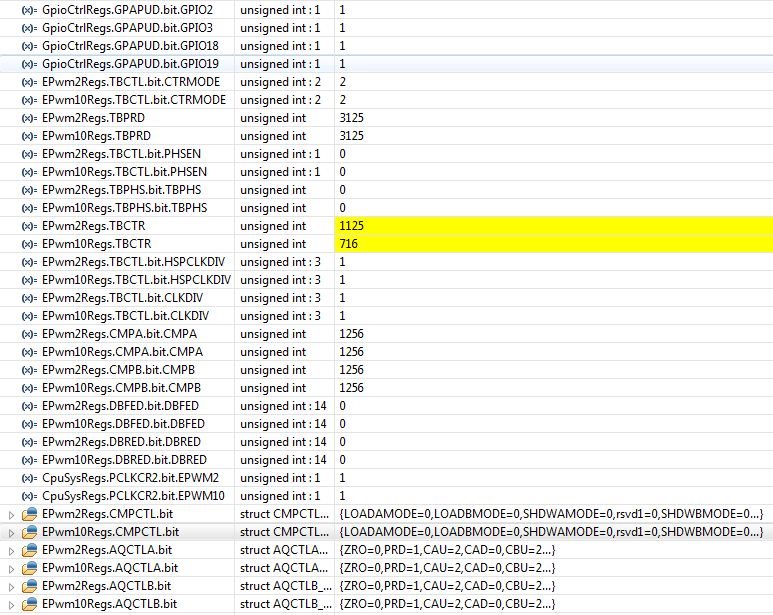The image size is (773, 615).
Task: Select the value of EPwm2Regs.TBCTL.bit.HSPCLKDIV
Action: coord(343,262)
